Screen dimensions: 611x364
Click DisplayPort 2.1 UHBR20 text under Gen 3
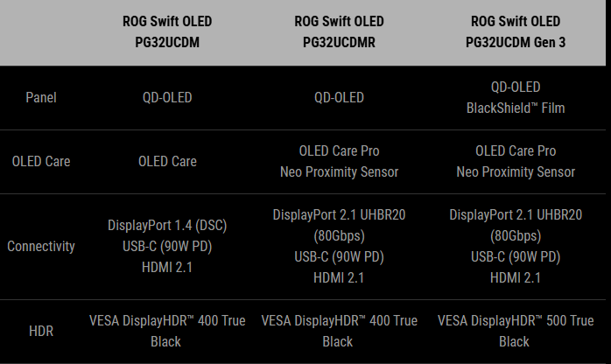[x=516, y=214]
